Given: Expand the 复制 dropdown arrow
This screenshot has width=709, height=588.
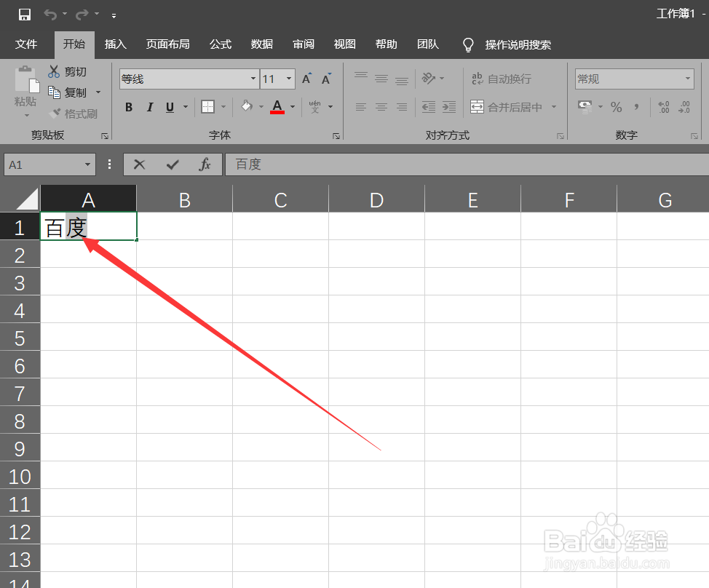Looking at the screenshot, I should point(98,92).
